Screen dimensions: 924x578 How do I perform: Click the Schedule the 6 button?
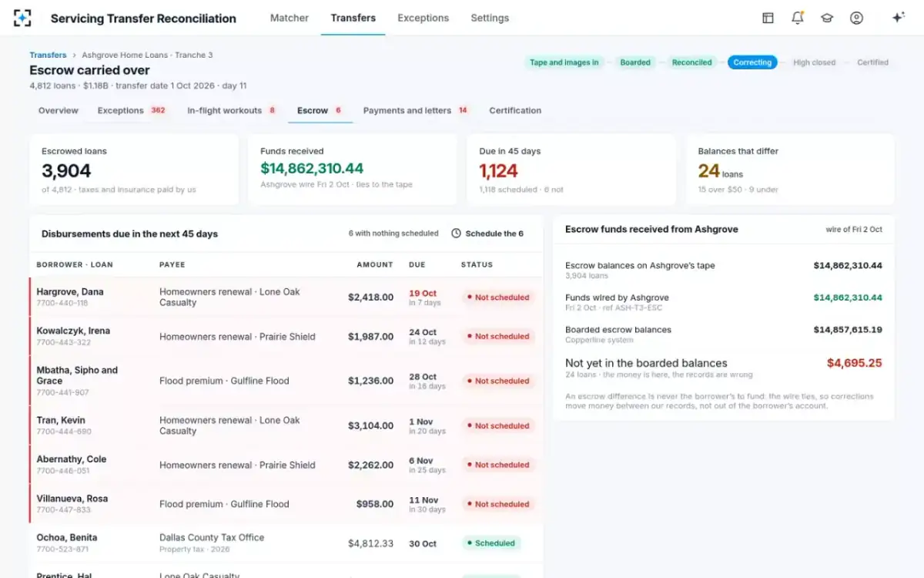click(x=487, y=234)
